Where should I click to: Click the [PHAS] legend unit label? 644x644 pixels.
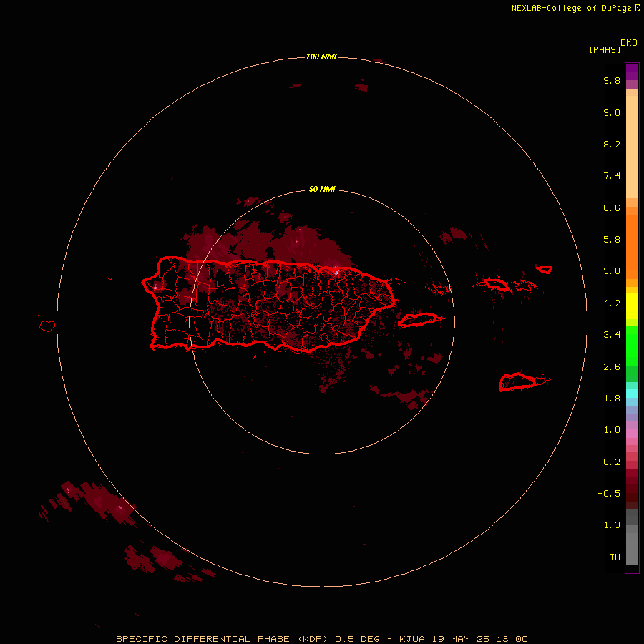(605, 50)
